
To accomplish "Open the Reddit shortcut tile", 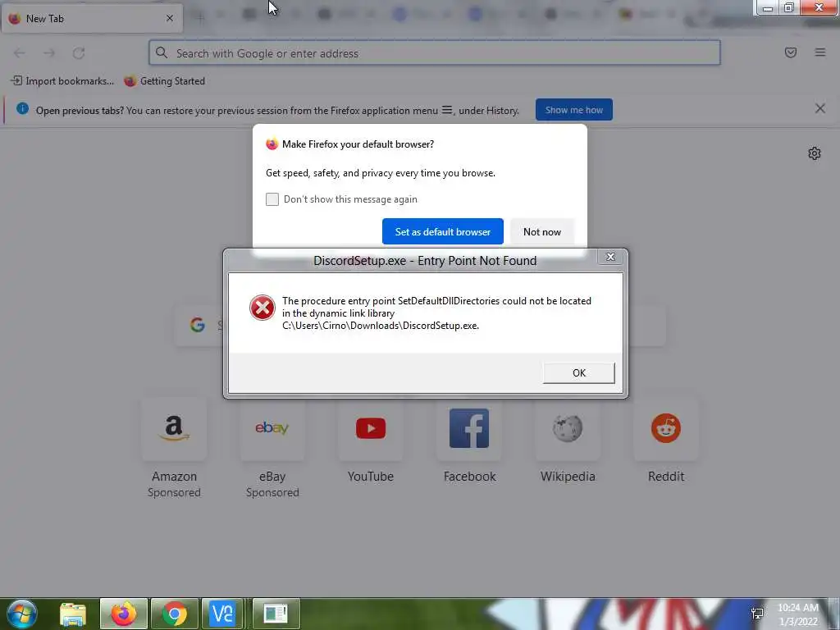I will click(x=666, y=428).
